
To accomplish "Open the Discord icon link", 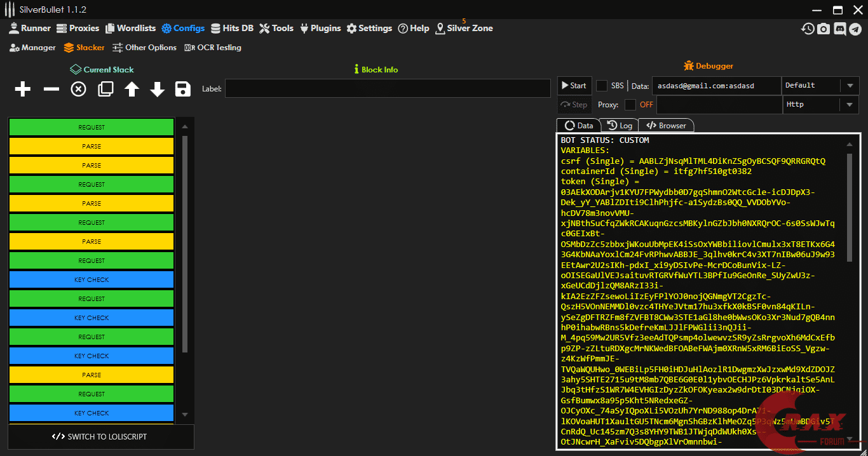I will [x=839, y=29].
